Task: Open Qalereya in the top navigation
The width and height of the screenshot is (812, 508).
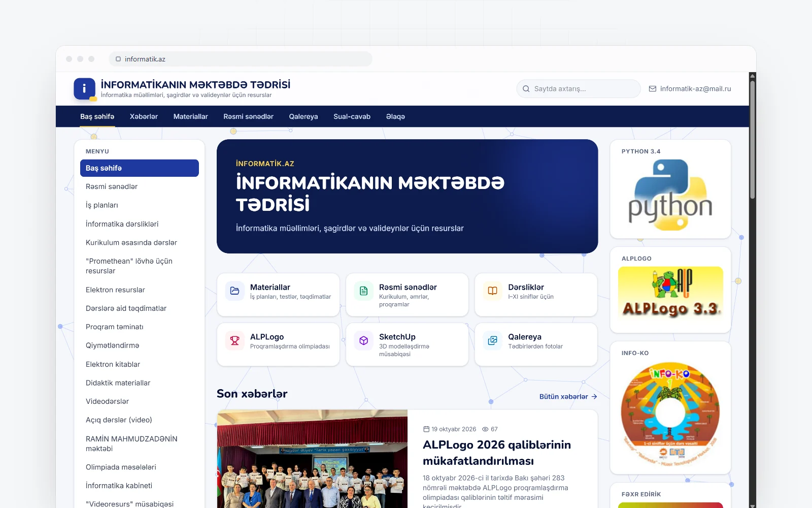Action: (303, 117)
